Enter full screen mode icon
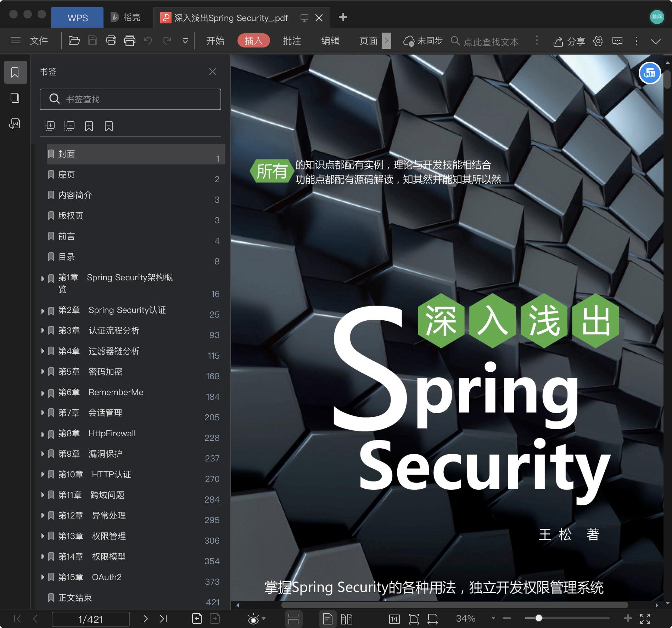Screen dimensions: 672x628 (645, 619)
